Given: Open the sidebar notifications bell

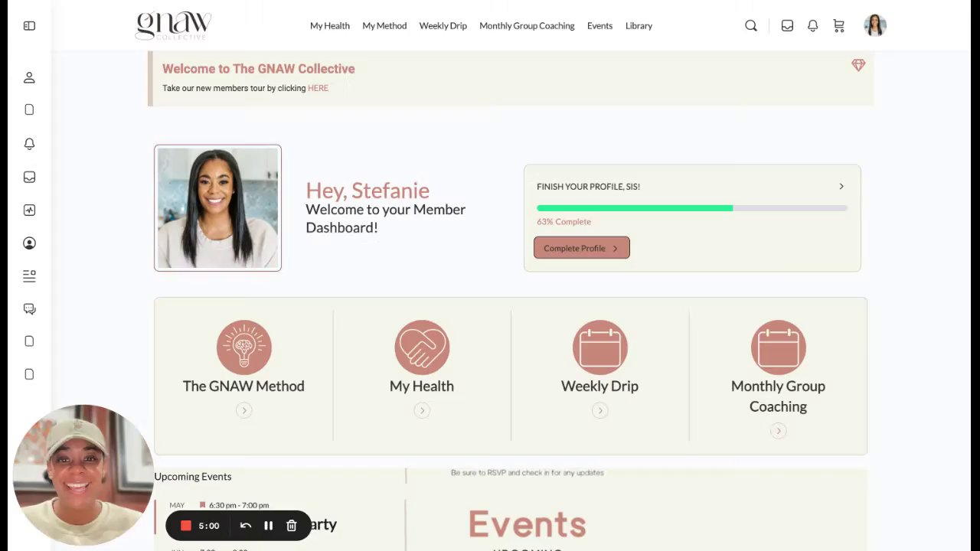Looking at the screenshot, I should [x=29, y=144].
